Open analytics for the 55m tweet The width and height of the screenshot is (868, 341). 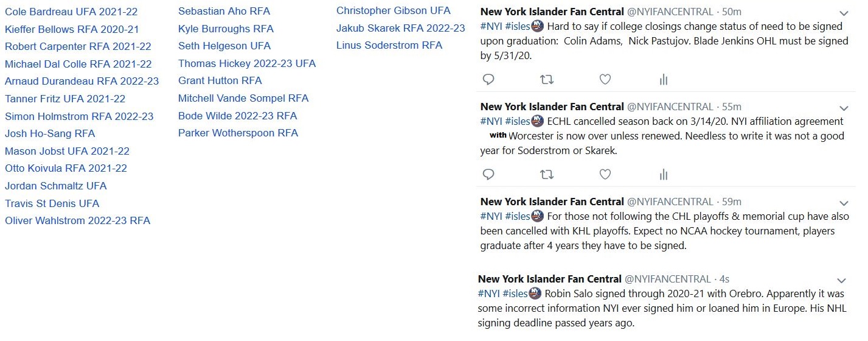coord(664,174)
